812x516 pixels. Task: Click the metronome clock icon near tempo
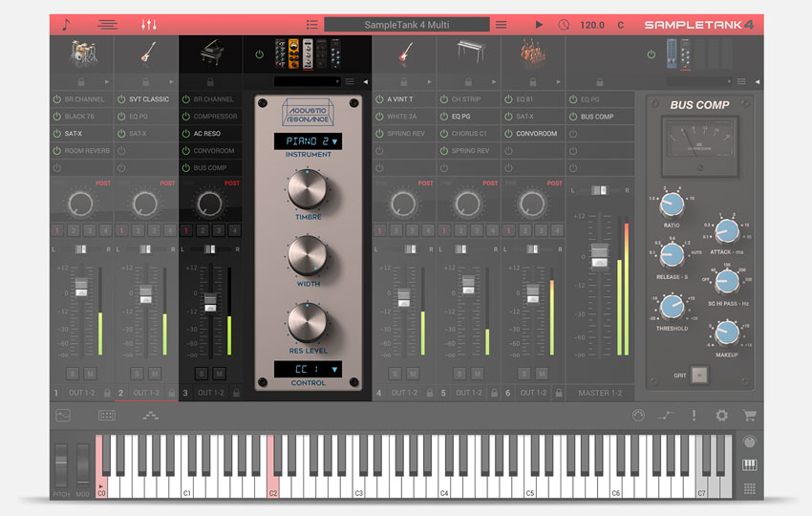point(564,25)
